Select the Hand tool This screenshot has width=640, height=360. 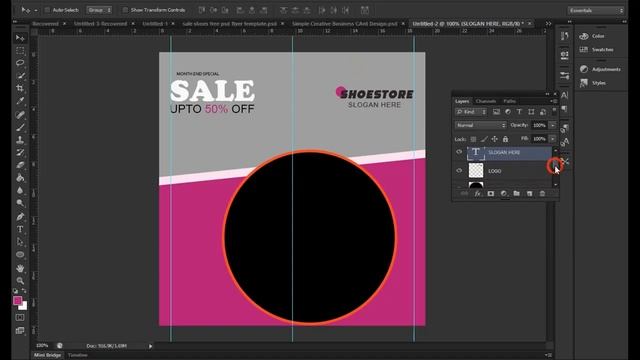[x=20, y=269]
